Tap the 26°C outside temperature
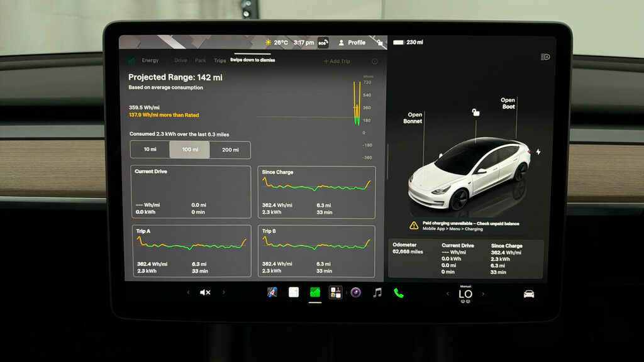The image size is (644, 362). 281,43
